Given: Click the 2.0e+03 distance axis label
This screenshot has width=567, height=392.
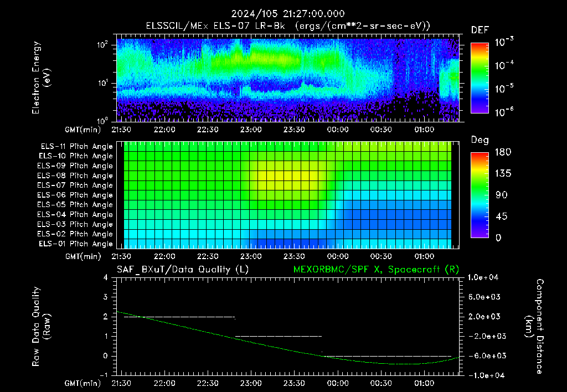Looking at the screenshot, I should [x=484, y=316].
